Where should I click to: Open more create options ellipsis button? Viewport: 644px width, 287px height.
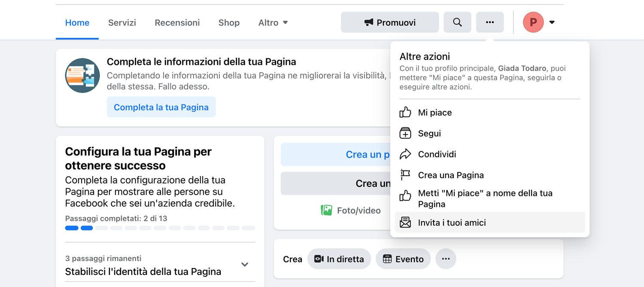click(x=446, y=259)
